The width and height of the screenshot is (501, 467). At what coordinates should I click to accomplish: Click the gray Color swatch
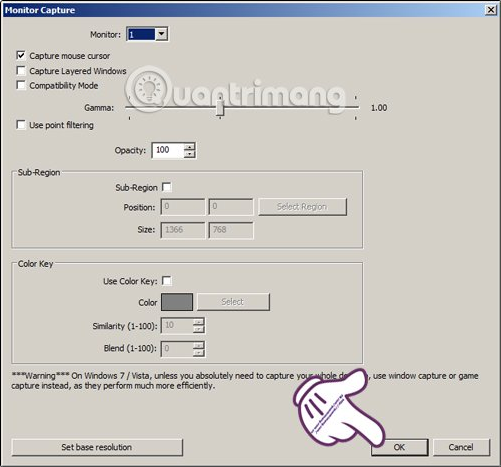pos(177,302)
